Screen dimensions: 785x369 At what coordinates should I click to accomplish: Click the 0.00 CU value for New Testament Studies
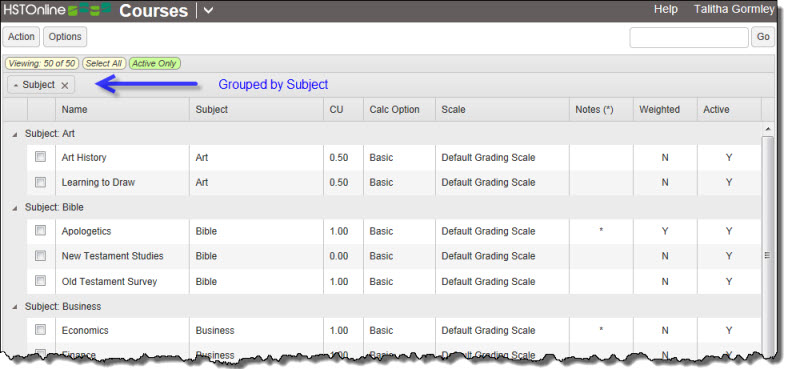tap(339, 256)
